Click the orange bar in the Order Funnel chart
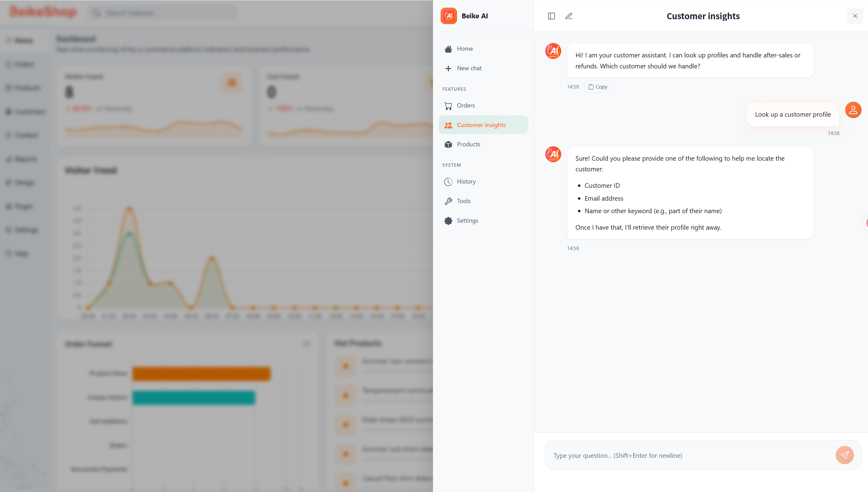The height and width of the screenshot is (492, 868). pyautogui.click(x=202, y=374)
